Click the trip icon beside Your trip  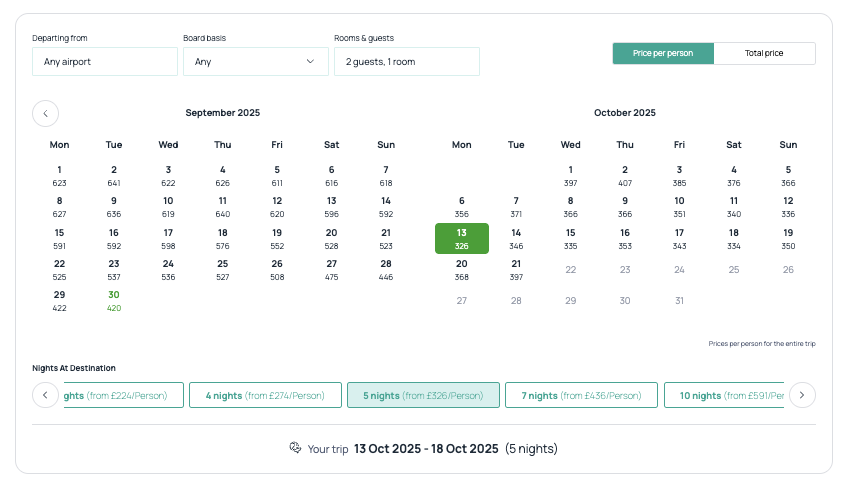(295, 448)
